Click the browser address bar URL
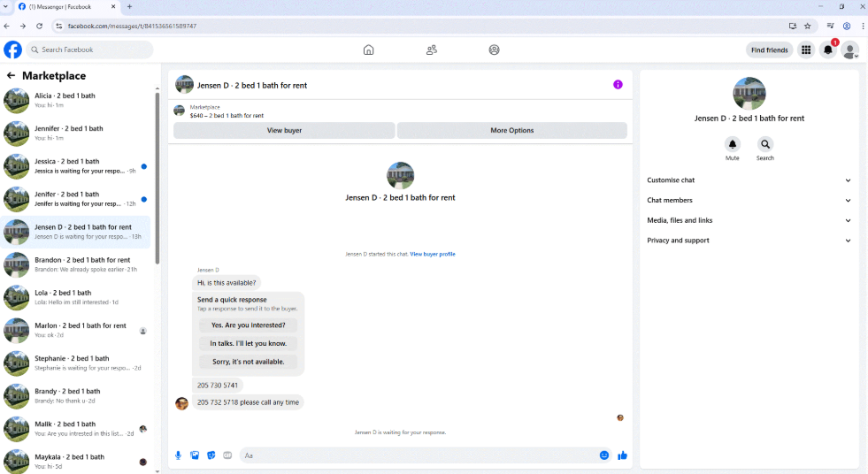This screenshot has width=868, height=474. pos(133,26)
